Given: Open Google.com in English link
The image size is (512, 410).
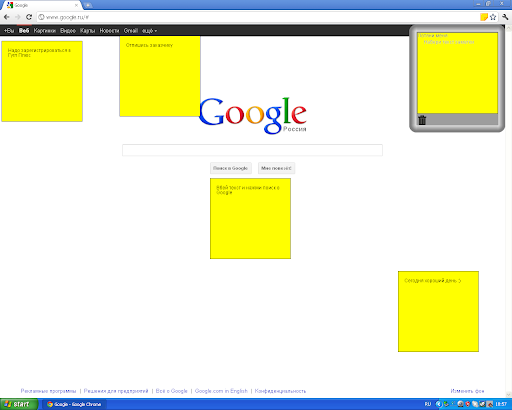Looking at the screenshot, I should coord(221,391).
